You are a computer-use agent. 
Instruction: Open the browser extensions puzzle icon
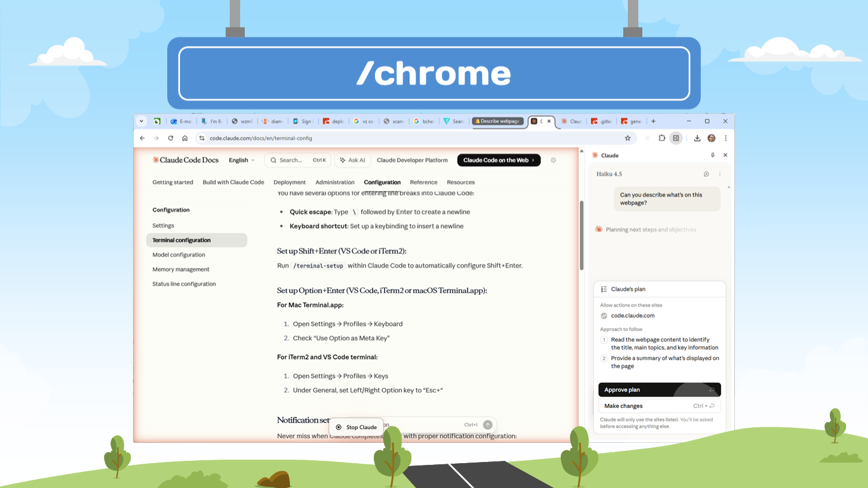point(661,138)
